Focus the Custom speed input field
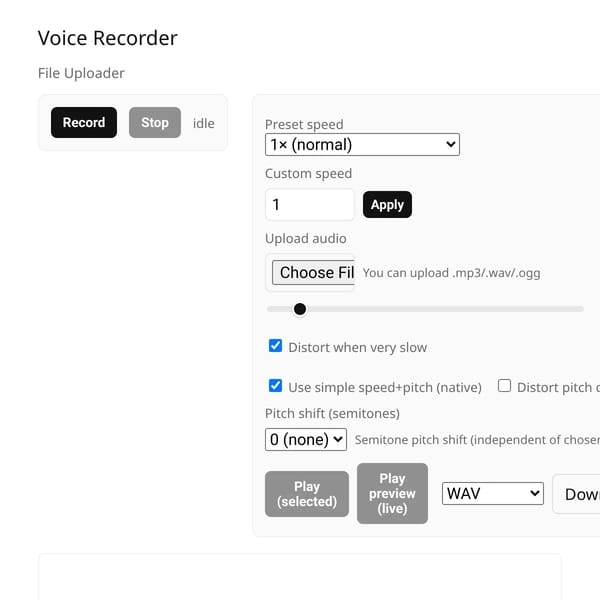This screenshot has height=600, width=600. tap(310, 205)
